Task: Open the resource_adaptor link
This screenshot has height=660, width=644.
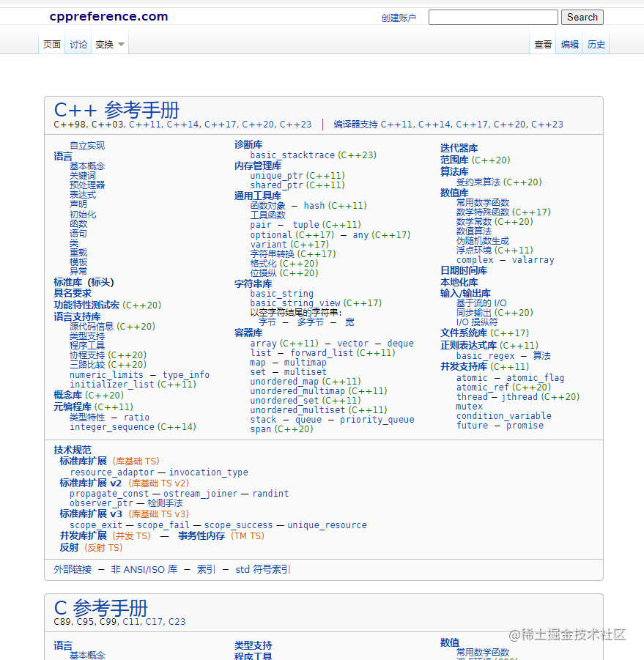Action: pyautogui.click(x=112, y=472)
